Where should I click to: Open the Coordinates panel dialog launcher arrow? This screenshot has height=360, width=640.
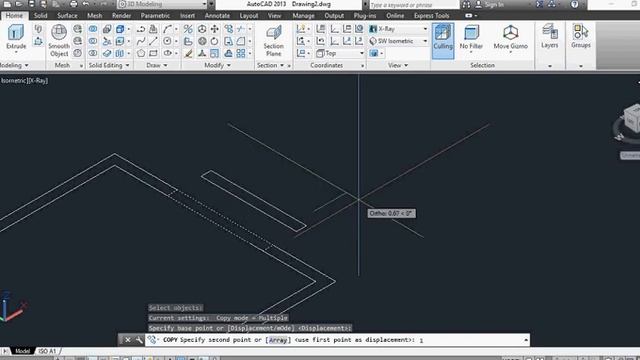(x=362, y=66)
